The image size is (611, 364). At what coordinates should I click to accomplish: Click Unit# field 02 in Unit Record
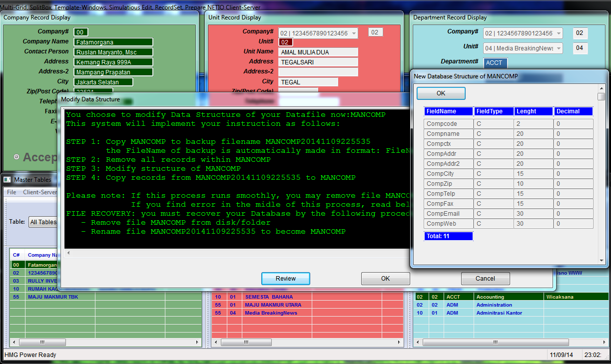coord(286,42)
